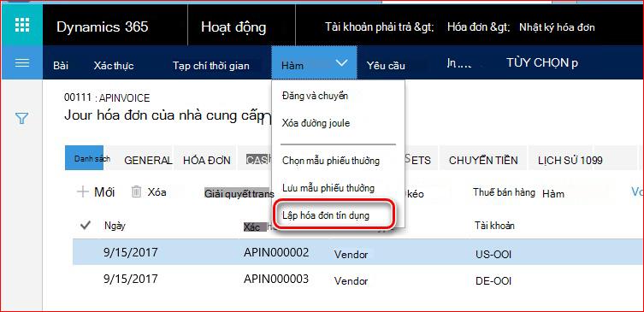Image resolution: width=644 pixels, height=312 pixels.
Task: Collapse the Hàm dropdown chevron
Action: (342, 62)
